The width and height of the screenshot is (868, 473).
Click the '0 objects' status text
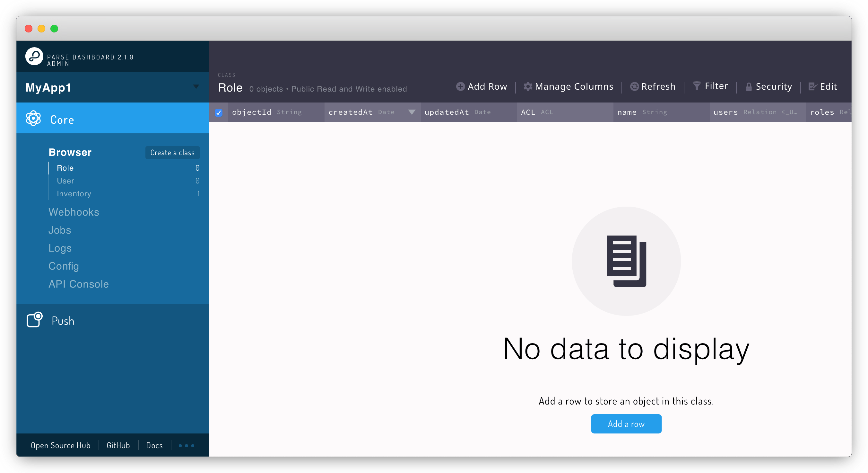266,89
